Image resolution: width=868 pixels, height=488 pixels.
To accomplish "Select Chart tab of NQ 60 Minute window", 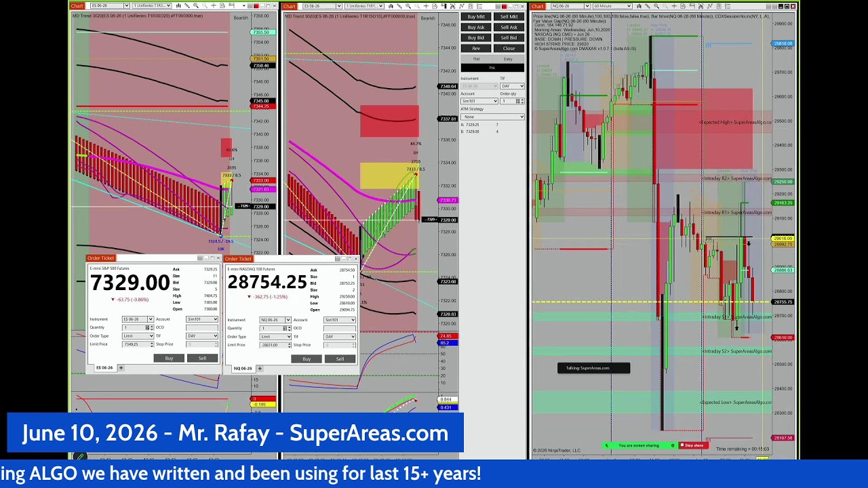I will pos(538,6).
